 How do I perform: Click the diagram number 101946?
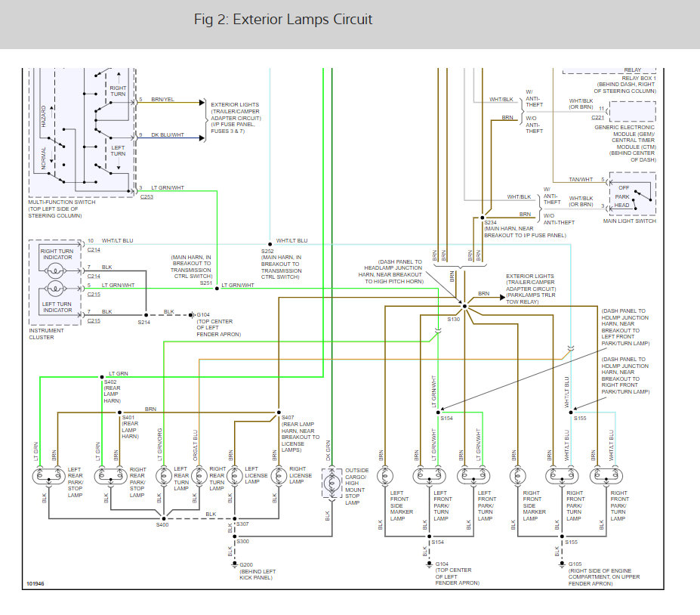[35, 584]
